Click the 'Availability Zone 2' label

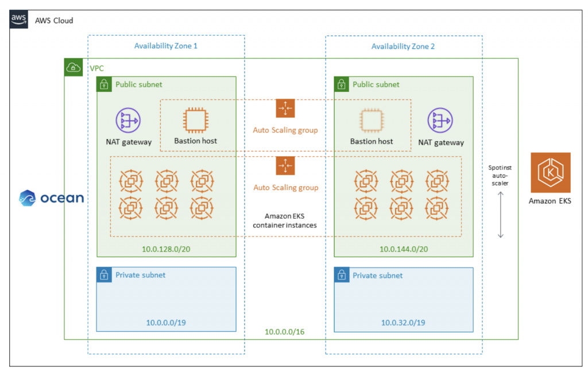(x=403, y=46)
